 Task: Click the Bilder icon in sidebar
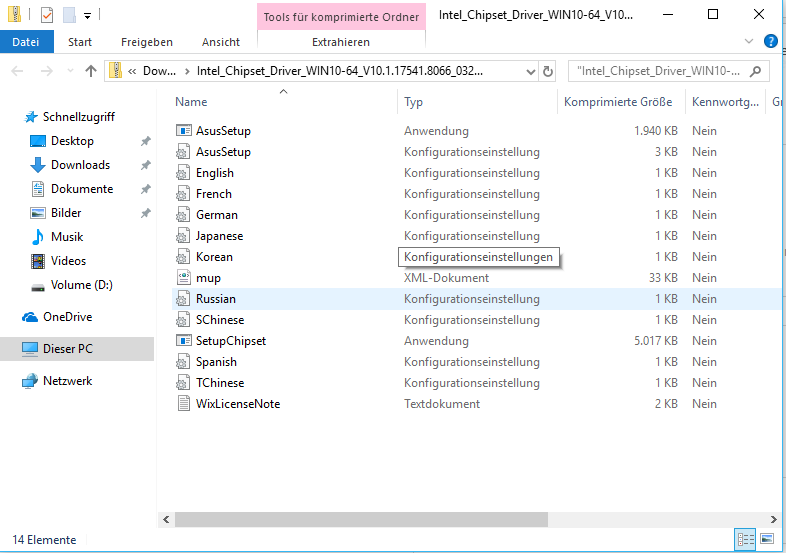tap(38, 213)
